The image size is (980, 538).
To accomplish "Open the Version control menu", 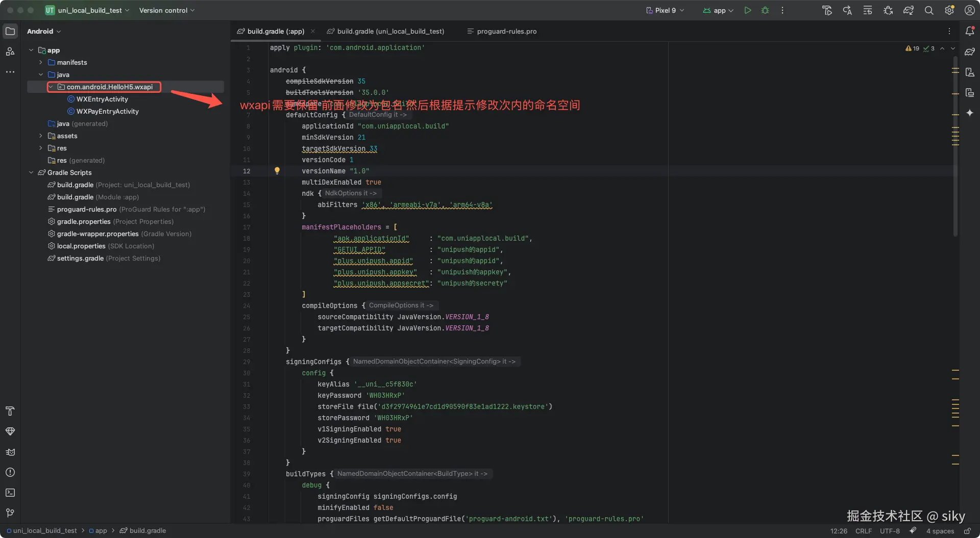I will [166, 10].
